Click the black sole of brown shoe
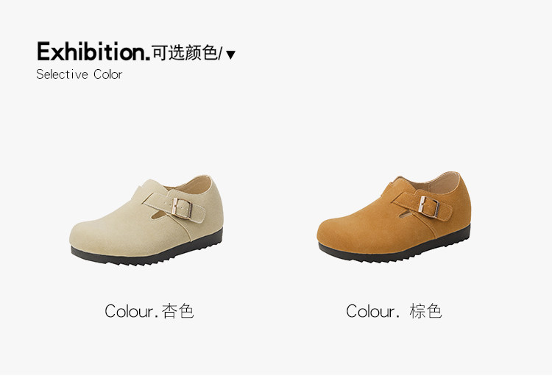Image resolution: width=552 pixels, height=392 pixels. tap(395, 250)
